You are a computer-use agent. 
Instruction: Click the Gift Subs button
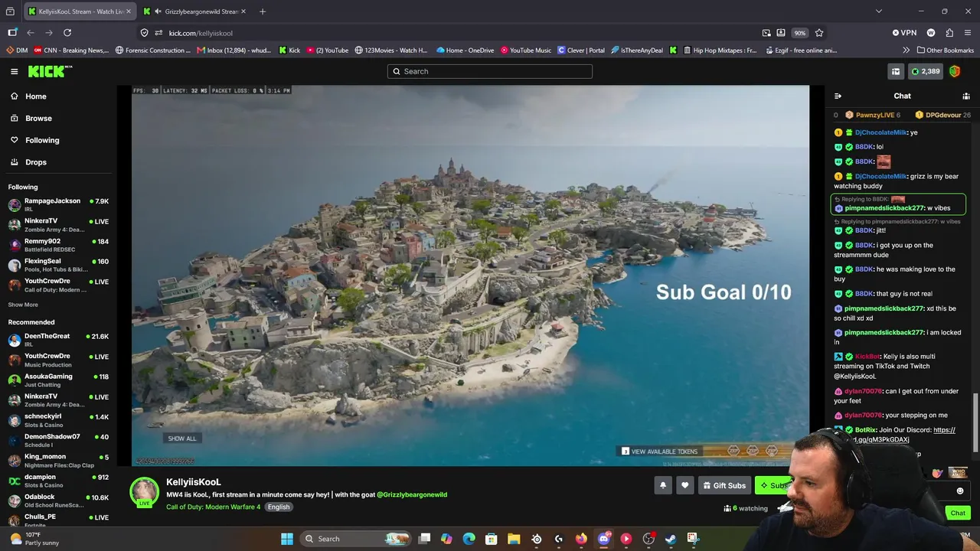click(724, 485)
